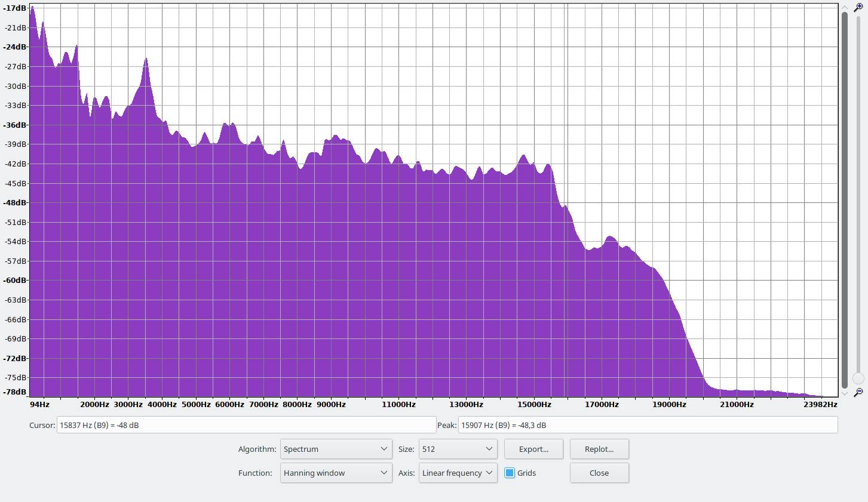Click the -36dB label on vertical axis
The width and height of the screenshot is (868, 502).
point(15,125)
